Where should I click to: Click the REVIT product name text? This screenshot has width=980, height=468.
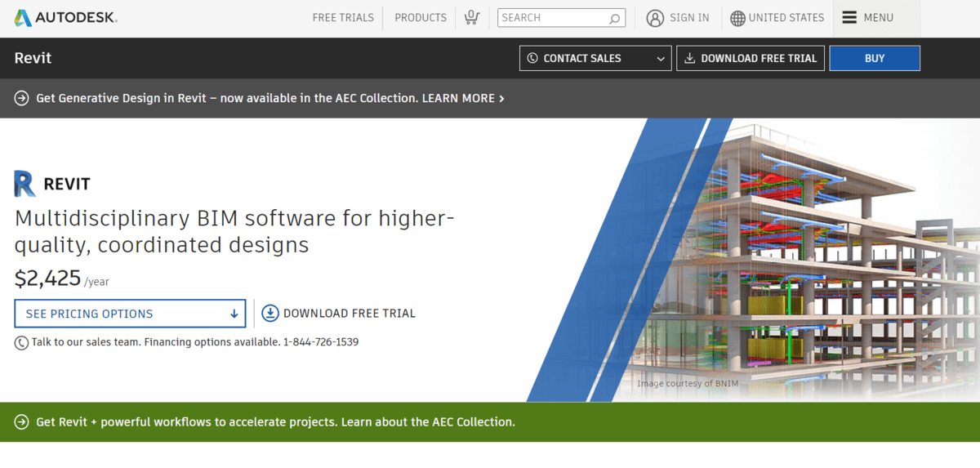pyautogui.click(x=67, y=185)
